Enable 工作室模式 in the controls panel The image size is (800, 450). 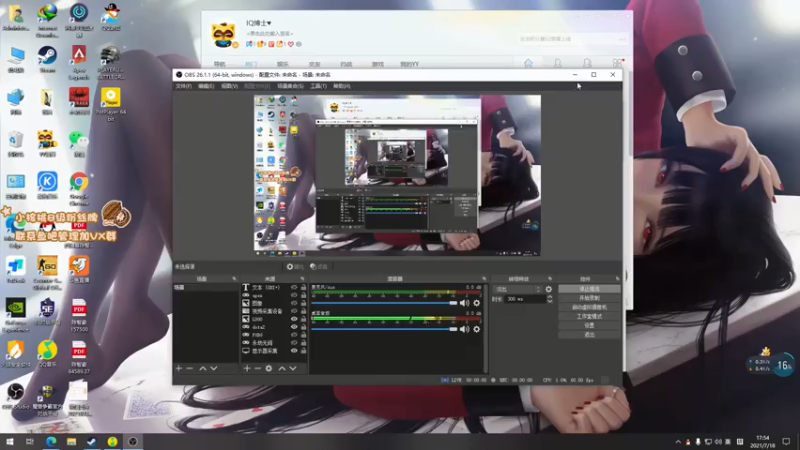589,316
